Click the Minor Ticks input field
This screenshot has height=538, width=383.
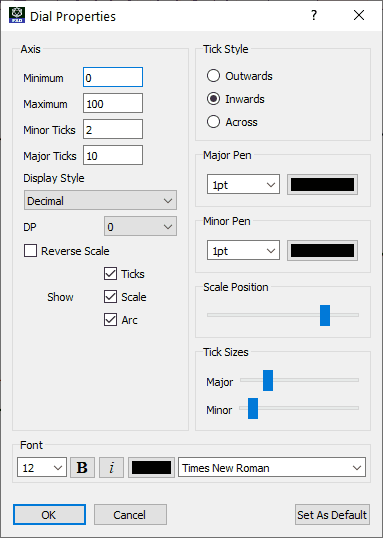113,129
